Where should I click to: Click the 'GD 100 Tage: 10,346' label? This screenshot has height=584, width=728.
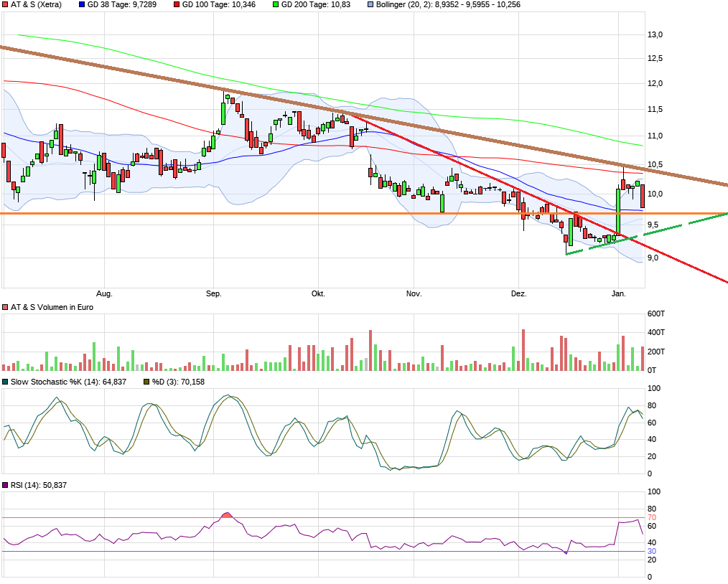(x=219, y=4)
